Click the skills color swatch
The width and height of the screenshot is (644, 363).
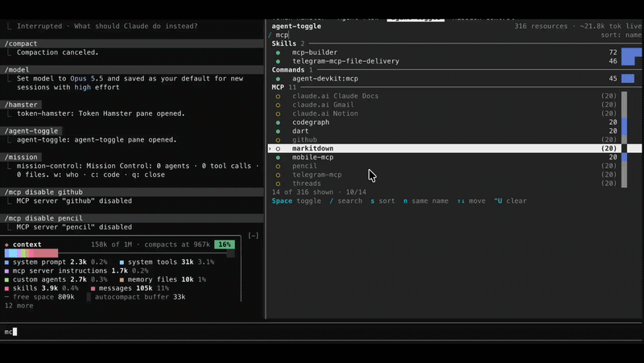pyautogui.click(x=6, y=288)
